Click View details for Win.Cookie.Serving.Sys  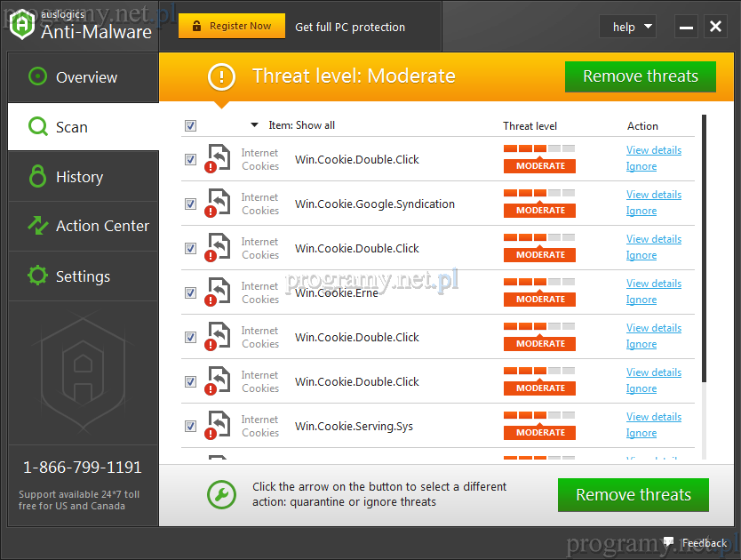(x=653, y=417)
